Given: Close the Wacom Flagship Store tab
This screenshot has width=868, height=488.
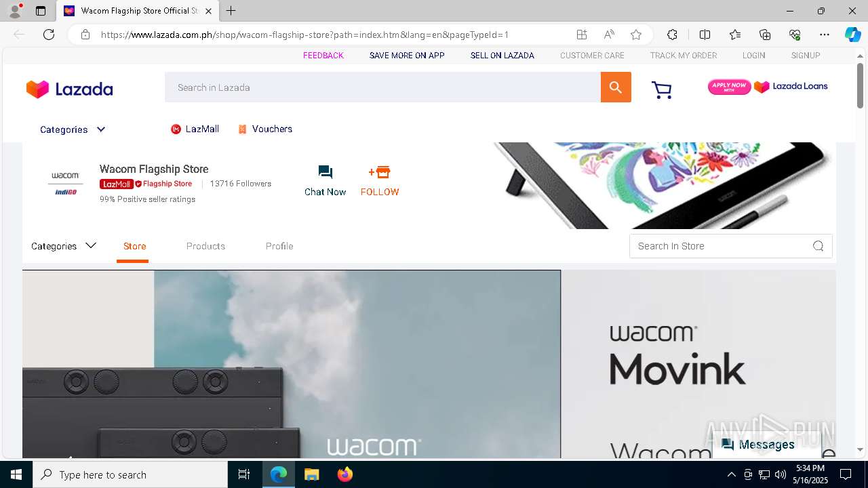Looking at the screenshot, I should click(x=208, y=11).
